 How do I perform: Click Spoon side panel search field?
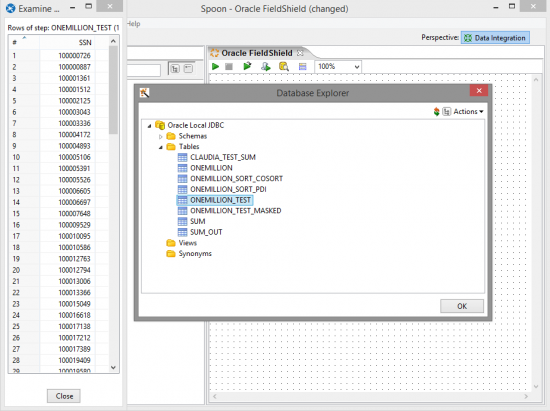(143, 70)
